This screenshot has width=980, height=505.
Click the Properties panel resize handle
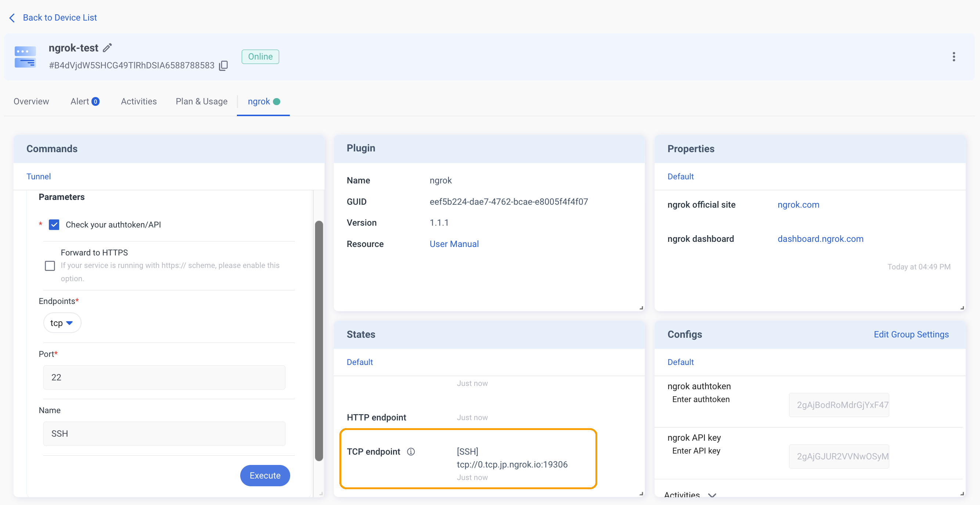coord(962,308)
